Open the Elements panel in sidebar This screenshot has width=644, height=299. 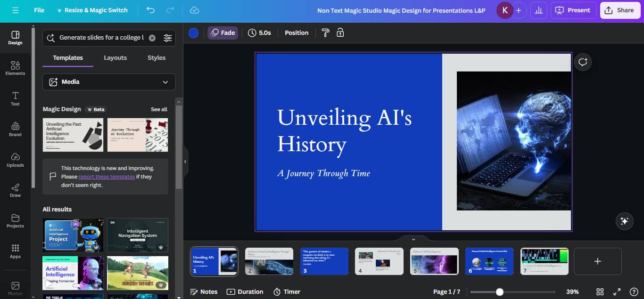(x=15, y=68)
